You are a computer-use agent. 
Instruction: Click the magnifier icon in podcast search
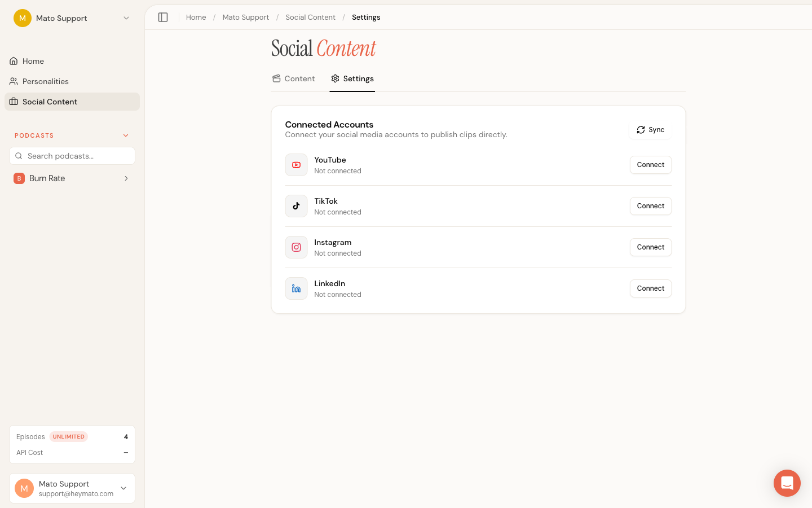(x=19, y=156)
